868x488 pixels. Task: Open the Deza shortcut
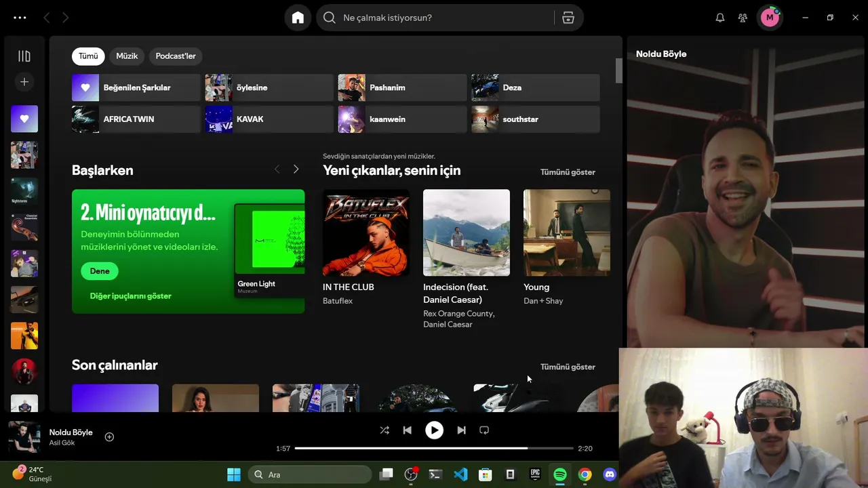tap(536, 87)
